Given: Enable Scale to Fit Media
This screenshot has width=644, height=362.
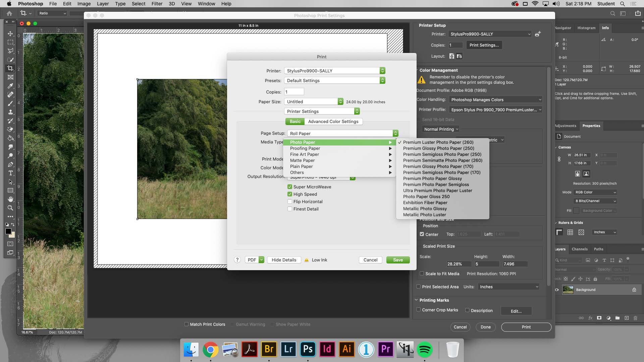Looking at the screenshot, I should point(422,274).
